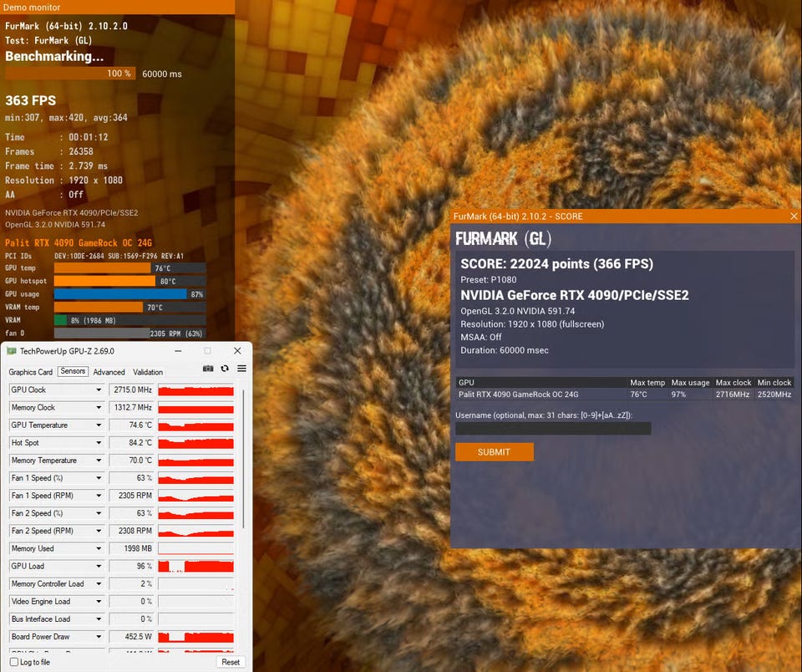Open the Advanced tab in GPU-Z
Viewport: 802px width, 672px height.
pyautogui.click(x=109, y=372)
